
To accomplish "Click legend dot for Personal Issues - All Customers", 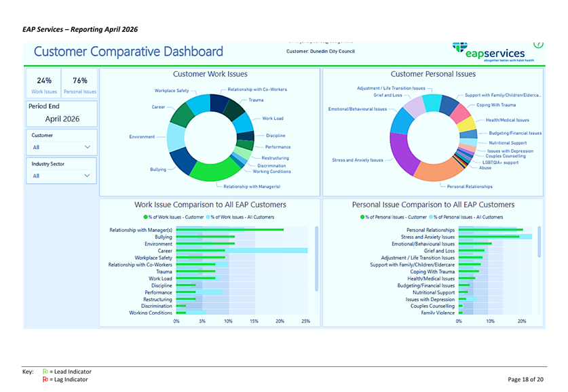I will [431, 217].
